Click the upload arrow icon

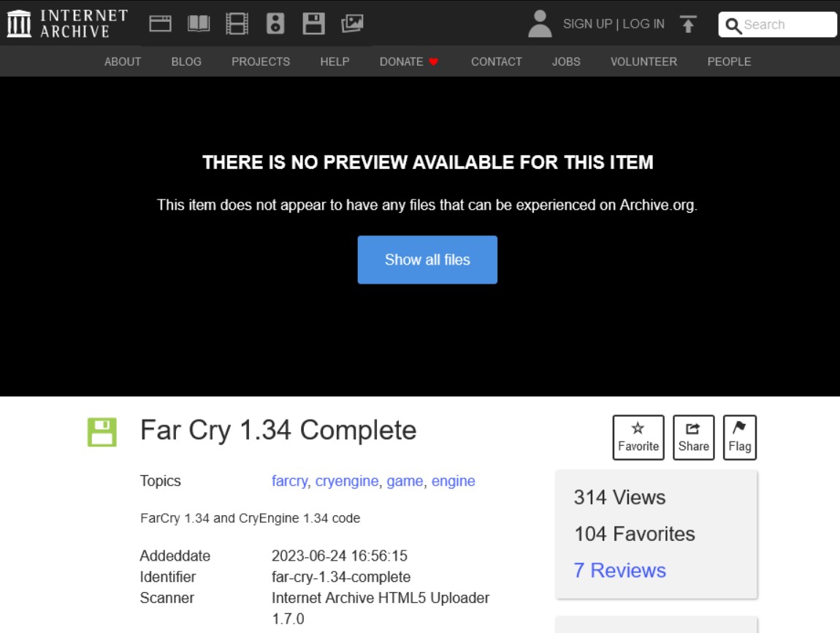687,24
